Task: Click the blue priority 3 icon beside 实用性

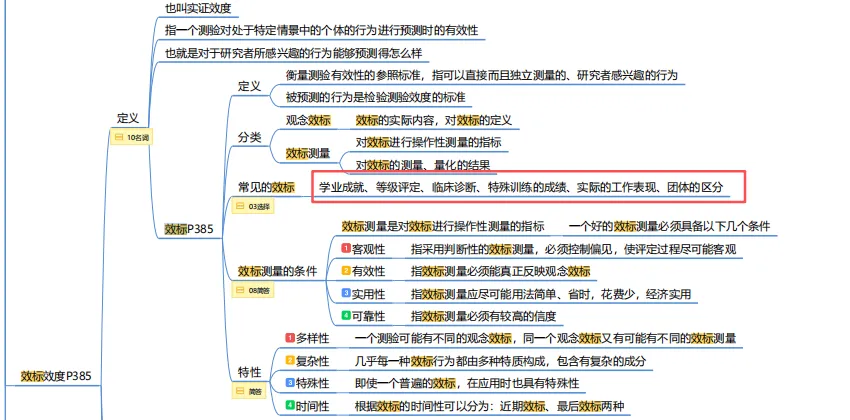Action: pos(346,293)
